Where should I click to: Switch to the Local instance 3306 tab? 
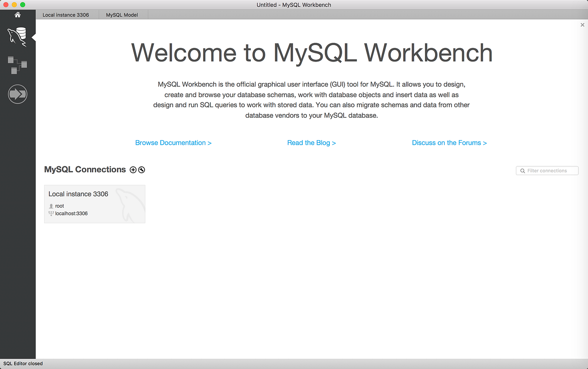pyautogui.click(x=67, y=14)
